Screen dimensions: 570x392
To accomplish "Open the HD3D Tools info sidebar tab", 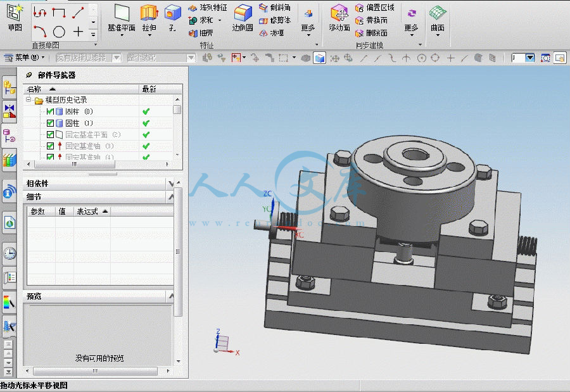I will pyautogui.click(x=9, y=192).
